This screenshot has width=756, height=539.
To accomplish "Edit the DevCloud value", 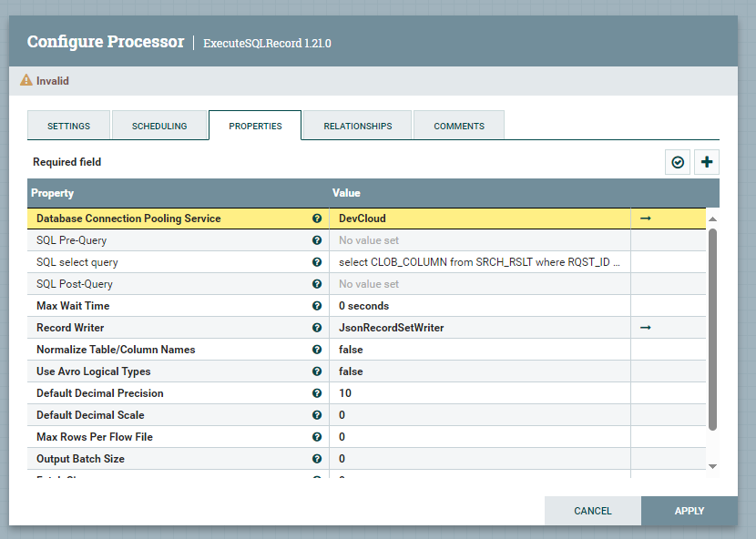I will 480,219.
